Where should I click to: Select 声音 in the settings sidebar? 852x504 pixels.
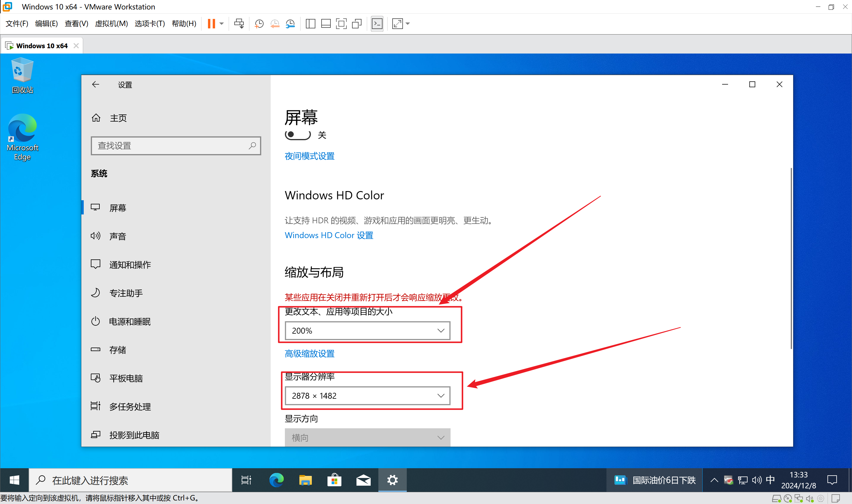[117, 236]
